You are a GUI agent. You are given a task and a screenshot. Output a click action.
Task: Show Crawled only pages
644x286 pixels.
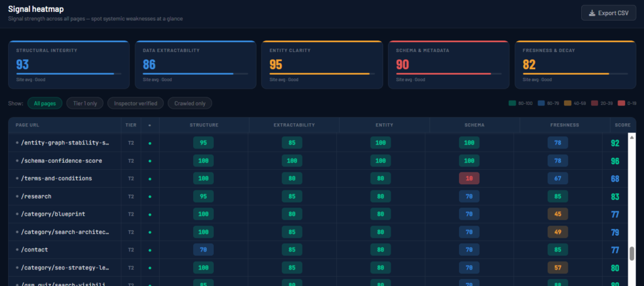(190, 104)
